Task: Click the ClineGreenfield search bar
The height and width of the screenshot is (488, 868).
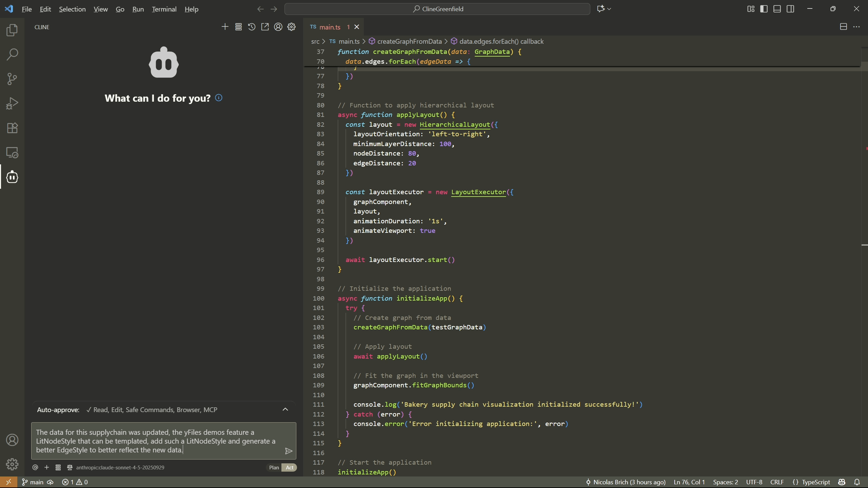Action: (437, 8)
